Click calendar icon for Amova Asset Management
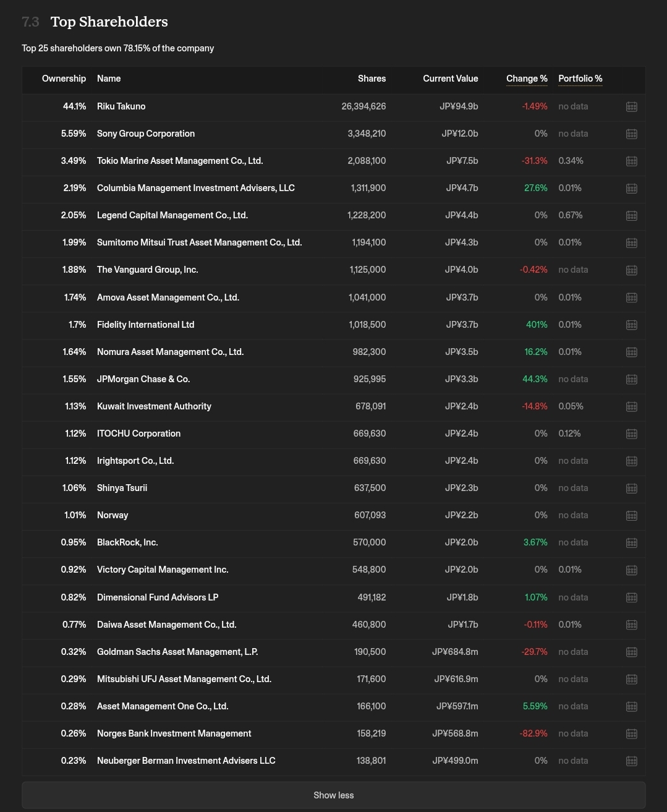 [x=631, y=297]
